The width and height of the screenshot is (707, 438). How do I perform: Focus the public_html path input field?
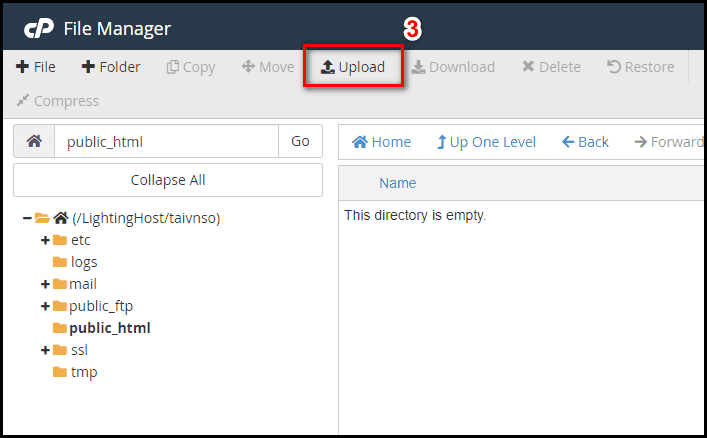tap(166, 141)
